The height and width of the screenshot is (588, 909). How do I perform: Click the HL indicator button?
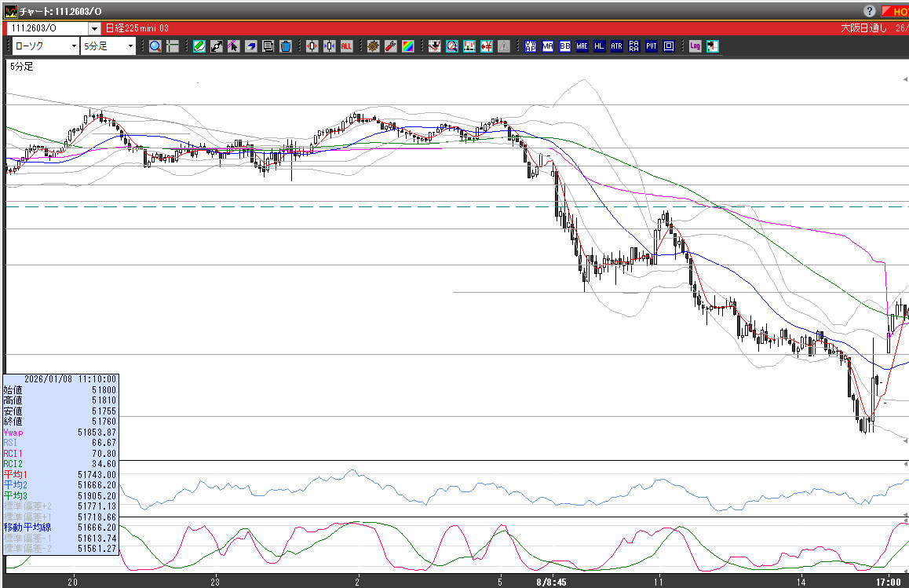(x=599, y=46)
